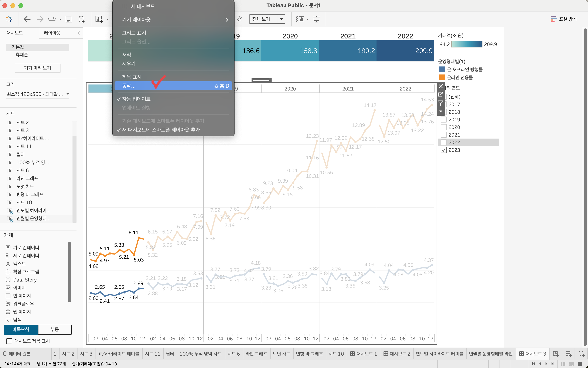
Task: Click the pin fix axes icon
Action: click(239, 19)
